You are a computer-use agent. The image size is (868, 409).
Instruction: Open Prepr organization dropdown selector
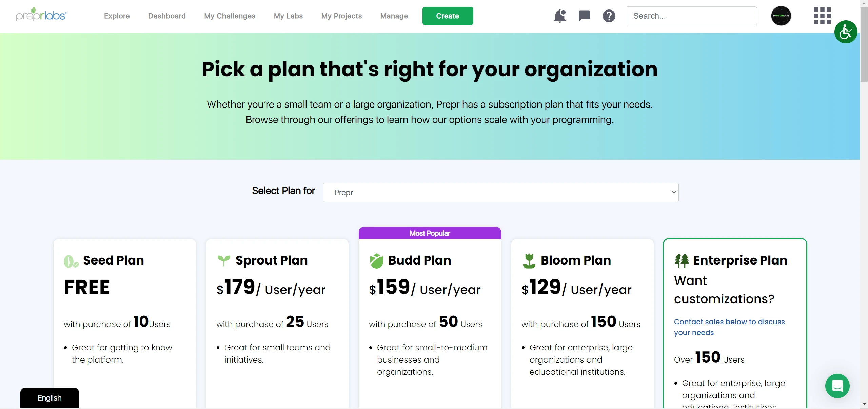(x=501, y=192)
